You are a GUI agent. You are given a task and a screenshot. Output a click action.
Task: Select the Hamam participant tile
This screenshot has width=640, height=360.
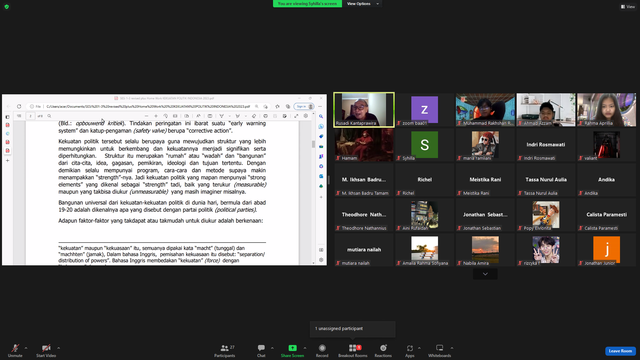click(364, 144)
